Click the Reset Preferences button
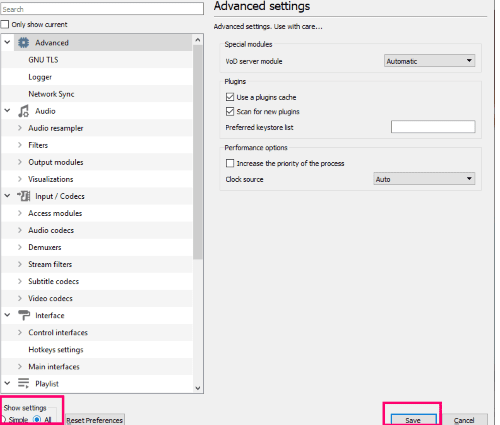 tap(95, 420)
